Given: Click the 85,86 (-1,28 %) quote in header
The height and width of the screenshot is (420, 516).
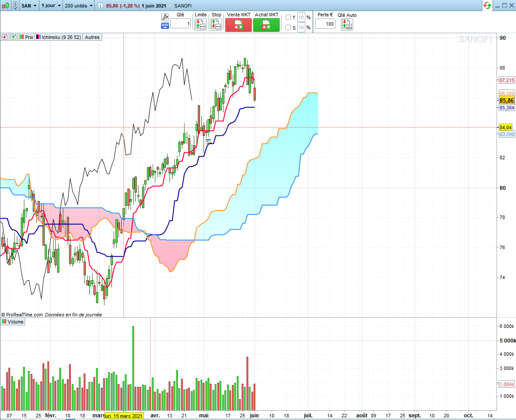Looking at the screenshot, I should (x=123, y=6).
